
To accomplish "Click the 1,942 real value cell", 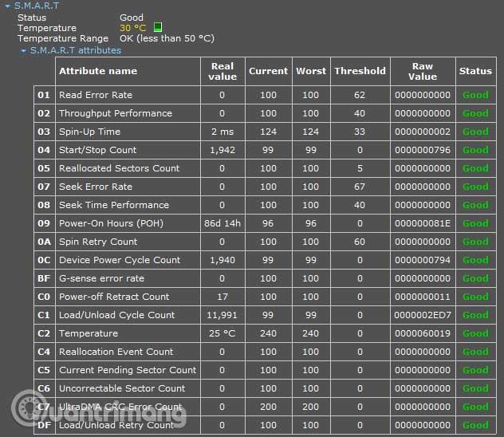I will pos(222,150).
